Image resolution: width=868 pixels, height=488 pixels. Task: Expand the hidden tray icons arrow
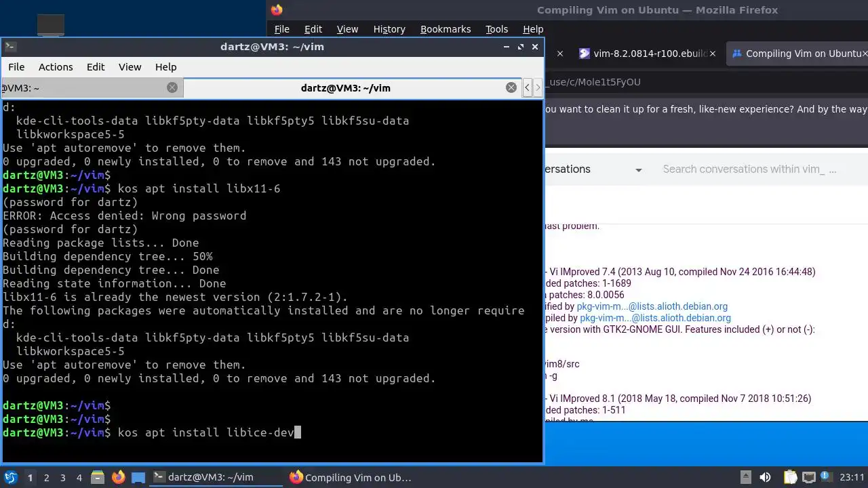pyautogui.click(x=745, y=477)
